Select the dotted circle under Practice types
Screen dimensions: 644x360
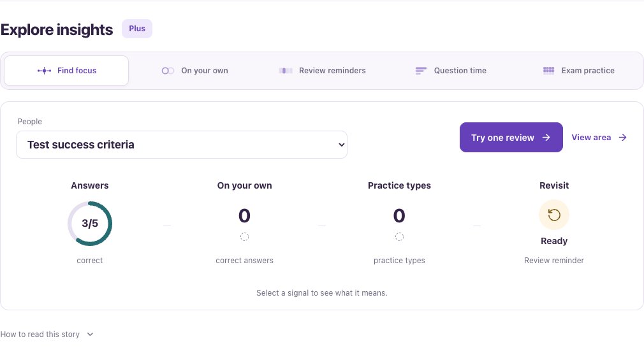point(399,237)
